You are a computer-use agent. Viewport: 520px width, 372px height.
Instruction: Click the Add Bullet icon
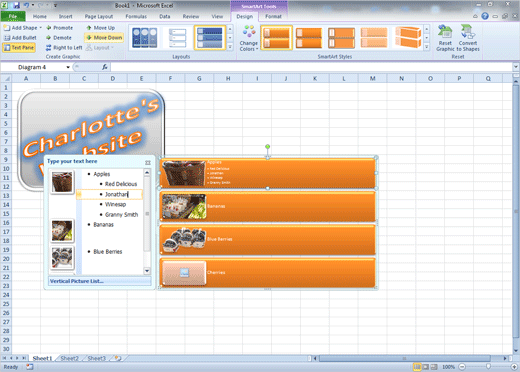pos(7,38)
